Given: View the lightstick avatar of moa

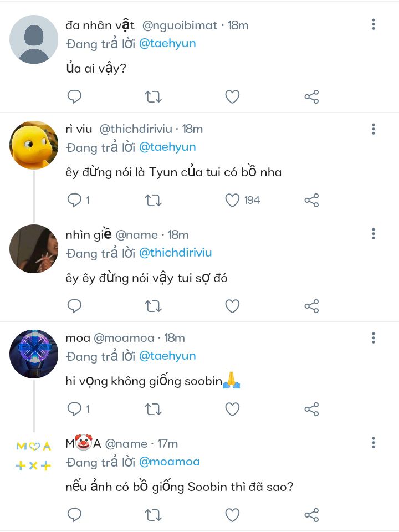Looking at the screenshot, I should click(34, 354).
